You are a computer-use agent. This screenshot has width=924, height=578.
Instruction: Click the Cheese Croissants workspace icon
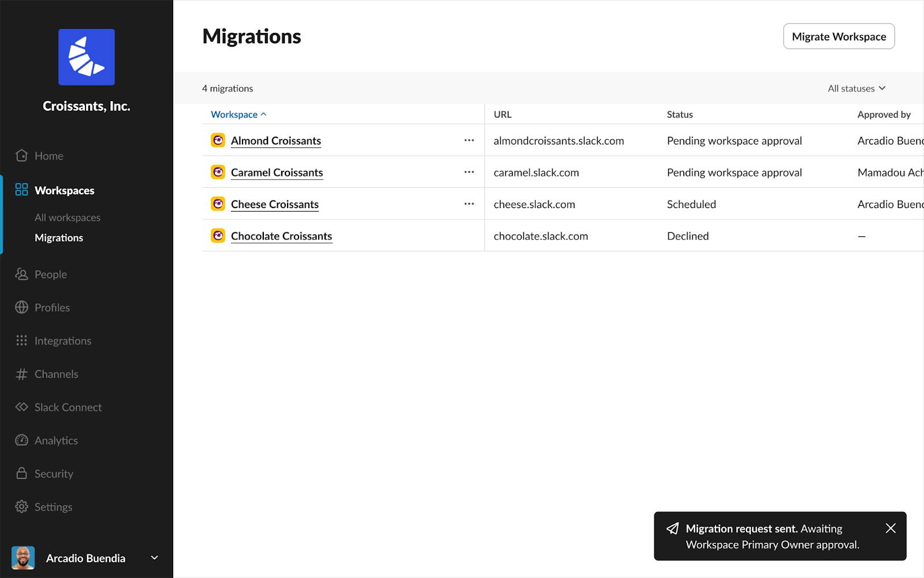(x=218, y=204)
